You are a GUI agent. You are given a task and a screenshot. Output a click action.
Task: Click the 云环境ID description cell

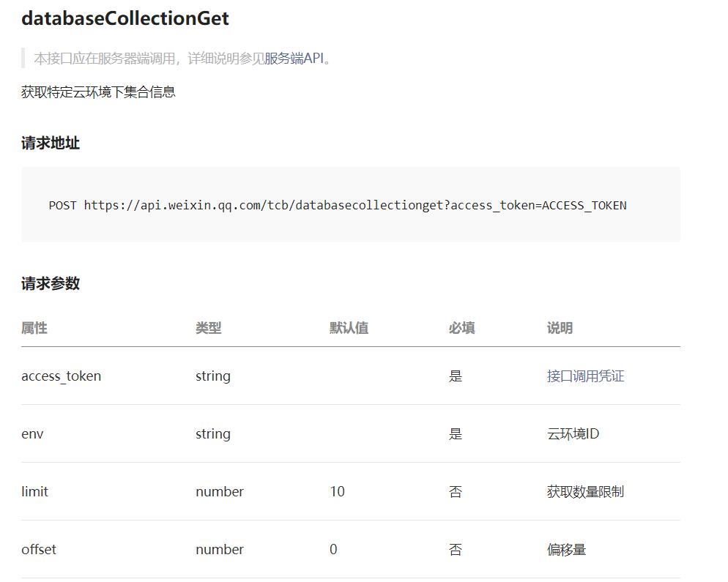click(x=573, y=434)
